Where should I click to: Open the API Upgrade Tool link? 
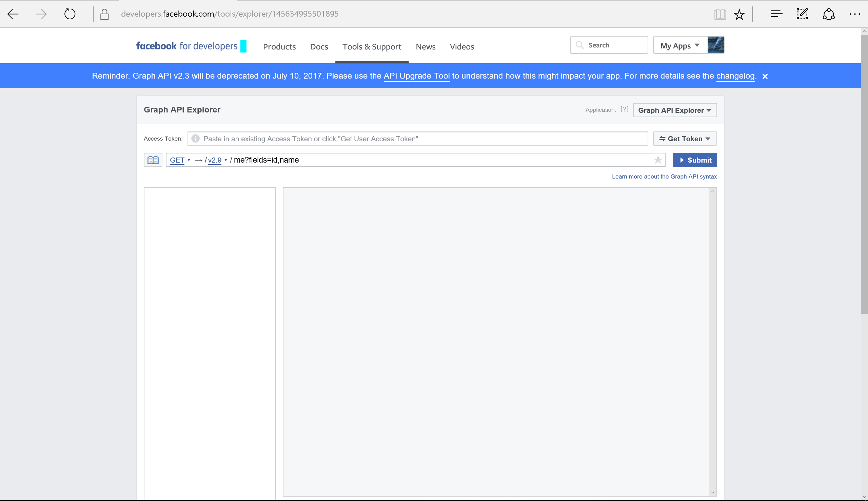point(417,76)
